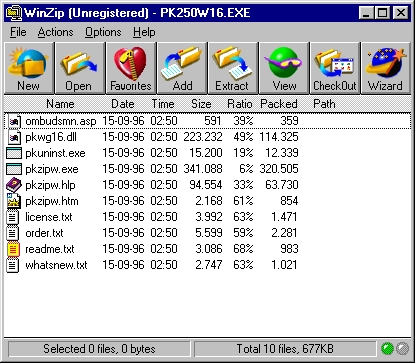
Task: Sort by the Path column header
Action: [324, 104]
